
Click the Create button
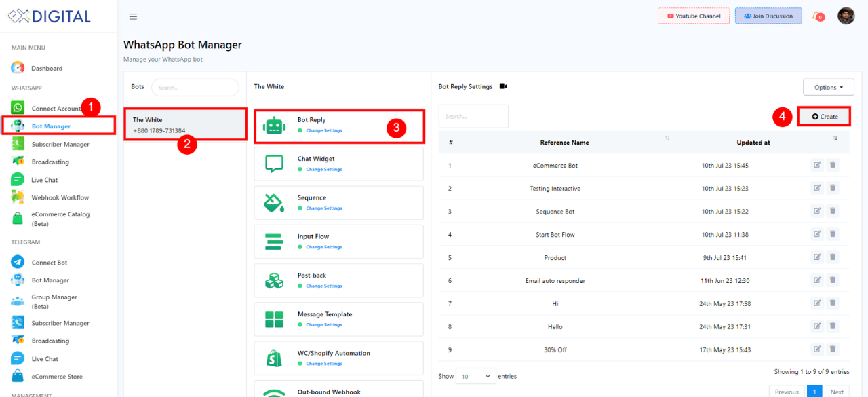pos(825,117)
